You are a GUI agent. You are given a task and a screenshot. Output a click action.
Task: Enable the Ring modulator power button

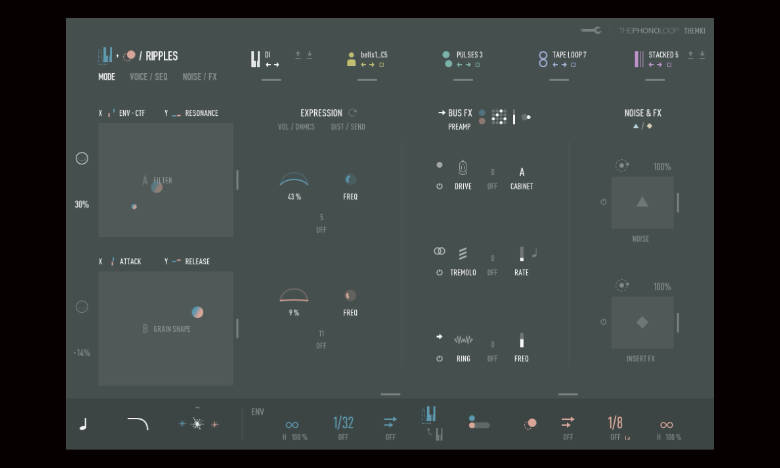tap(440, 358)
